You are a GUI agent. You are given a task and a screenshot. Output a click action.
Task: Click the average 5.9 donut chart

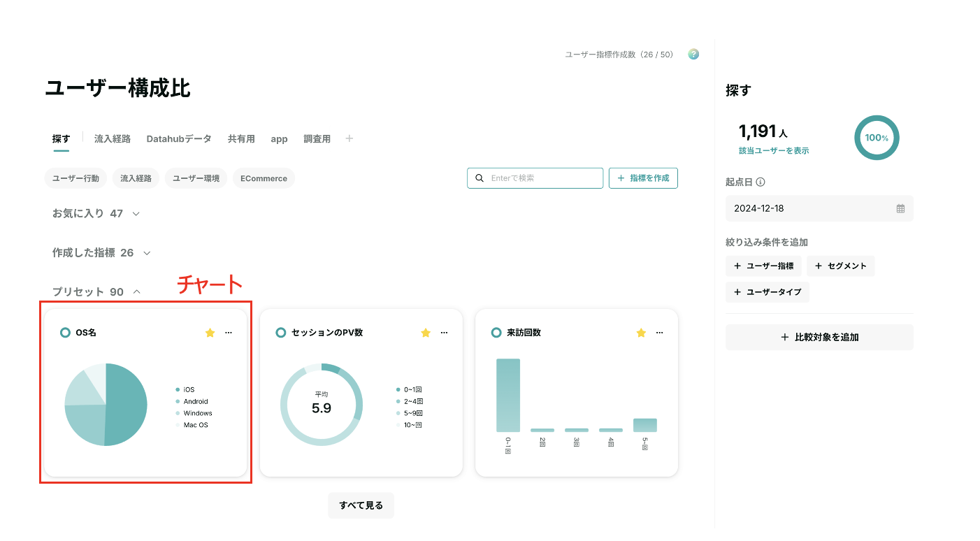tap(322, 405)
